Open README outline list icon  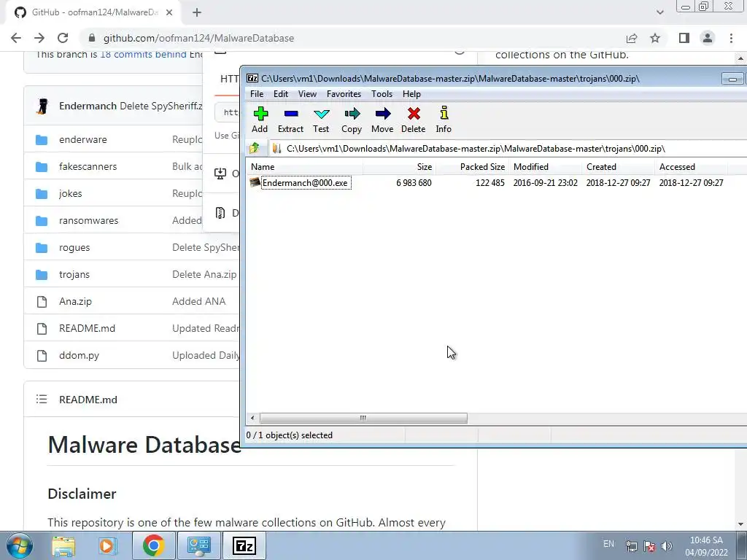pos(42,399)
